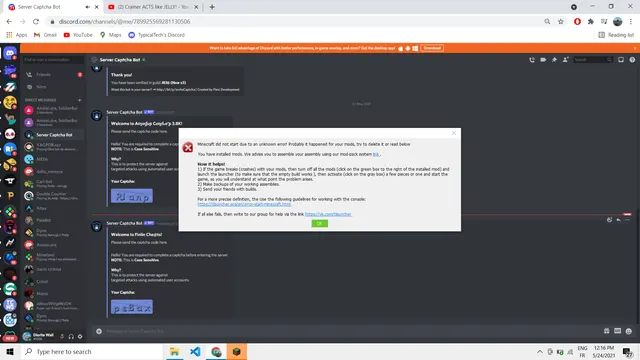Viewport: 640px width, 360px height.
Task: Open the gift Nitro picker
Action: tap(607, 331)
